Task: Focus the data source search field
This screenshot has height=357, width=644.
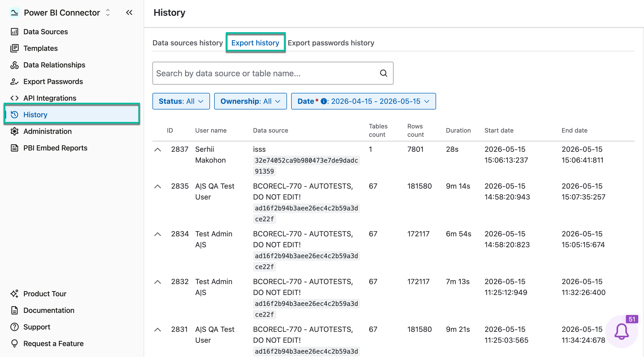Action: tap(273, 73)
